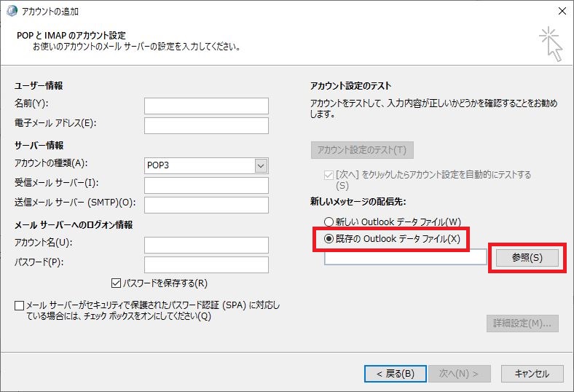Click the サーバー情報 section heading
This screenshot has width=574, height=392.
pyautogui.click(x=39, y=146)
